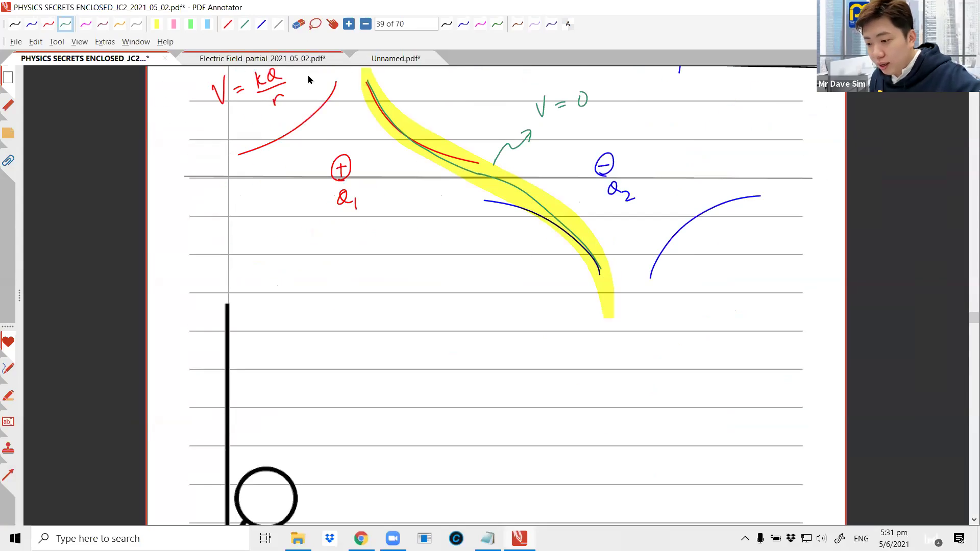Image resolution: width=980 pixels, height=551 pixels.
Task: Select the Unnamed.pdf document tab
Action: coord(396,58)
